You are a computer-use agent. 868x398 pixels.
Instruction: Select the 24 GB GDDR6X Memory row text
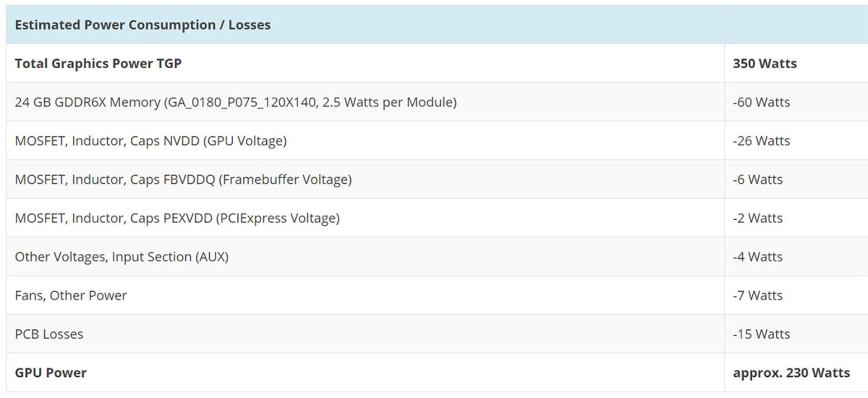236,102
